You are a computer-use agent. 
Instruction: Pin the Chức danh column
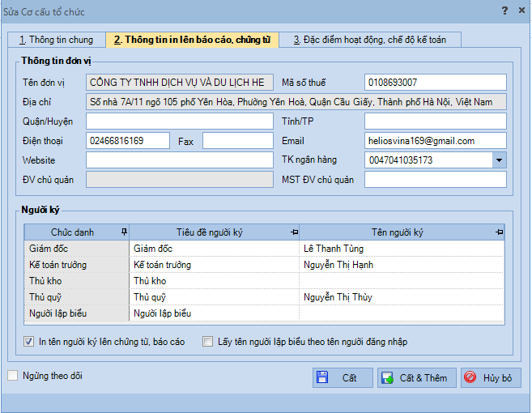[124, 232]
